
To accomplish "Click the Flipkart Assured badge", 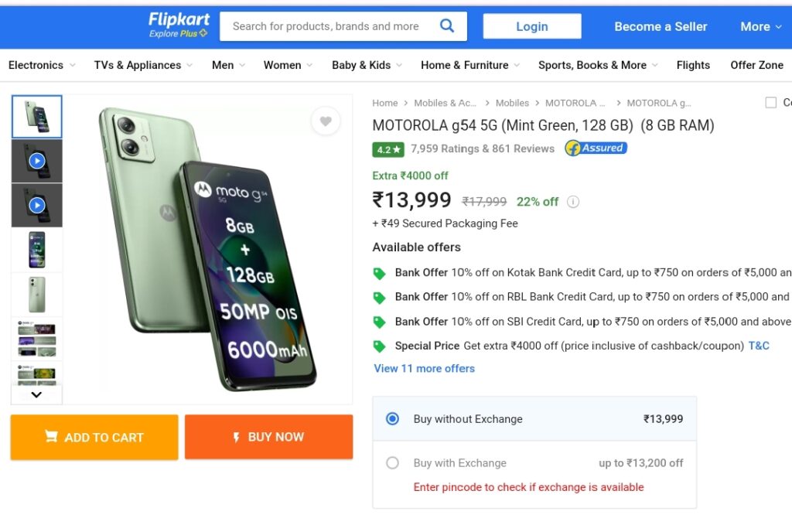I will coord(596,148).
